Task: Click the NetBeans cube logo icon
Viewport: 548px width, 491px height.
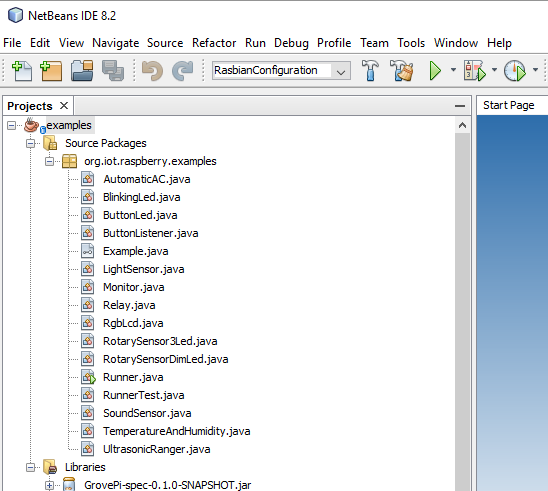Action: coord(15,15)
